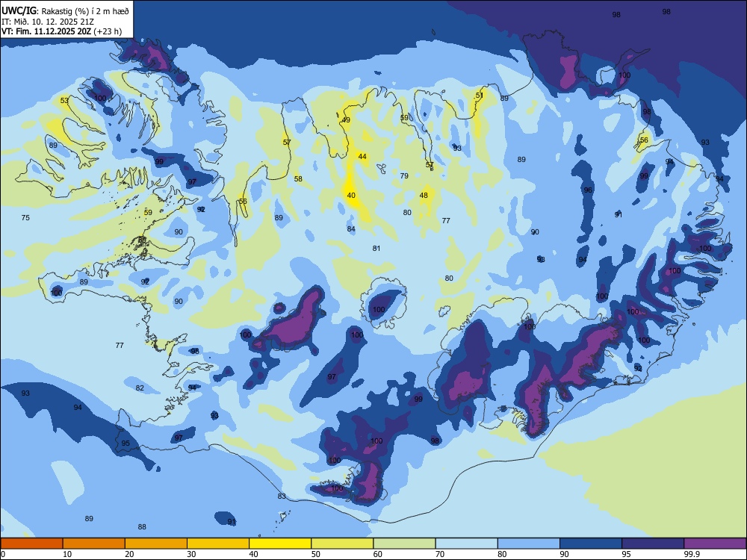Click the map value '82'
Viewport: 747px width, 560px height.
(140, 388)
